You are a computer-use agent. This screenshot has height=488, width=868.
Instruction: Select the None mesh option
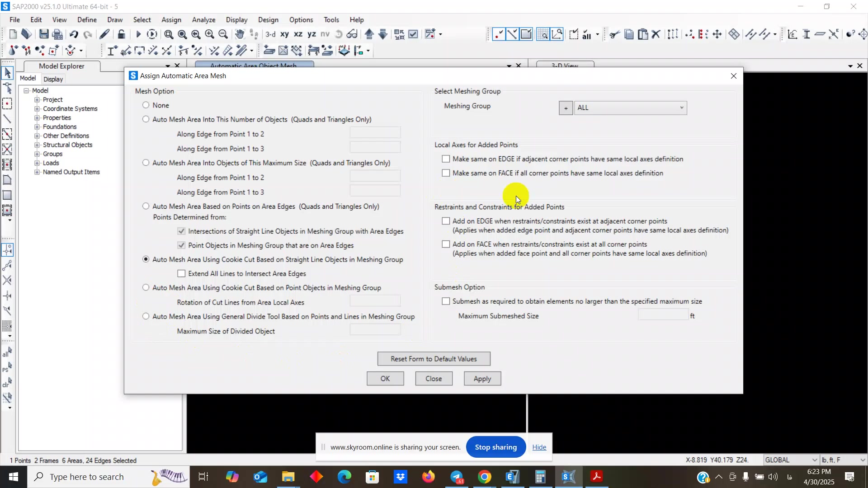pos(146,105)
